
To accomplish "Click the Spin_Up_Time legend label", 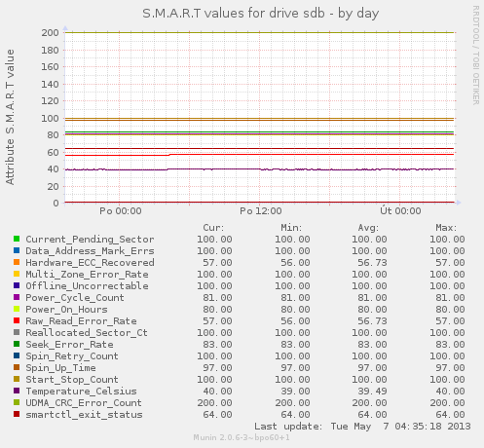I will tap(60, 368).
